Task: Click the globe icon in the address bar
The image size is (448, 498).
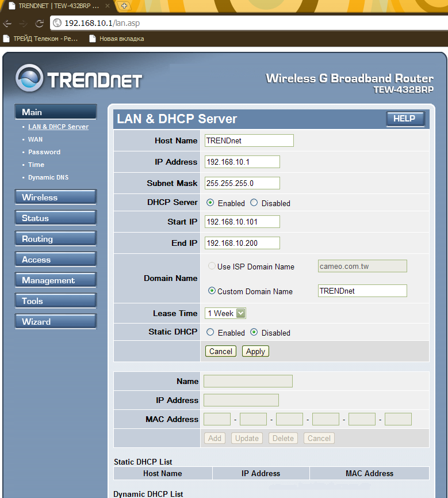Action: click(x=57, y=23)
